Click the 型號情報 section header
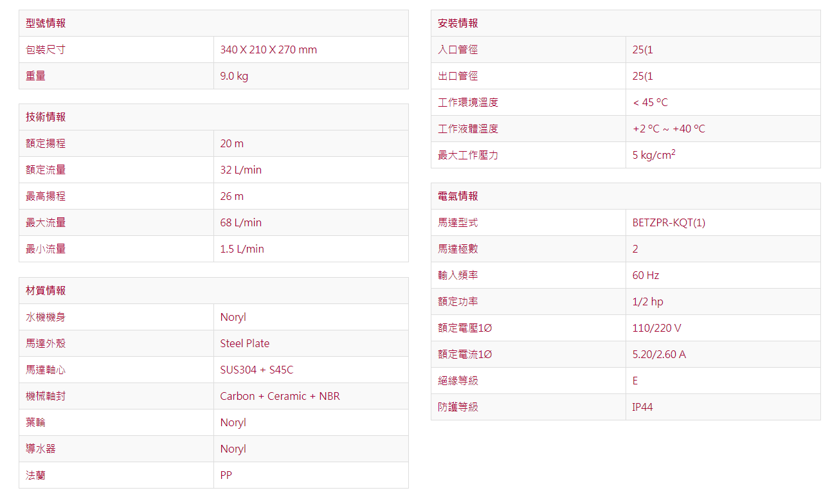Viewport: 839px width, 504px height. (x=46, y=23)
